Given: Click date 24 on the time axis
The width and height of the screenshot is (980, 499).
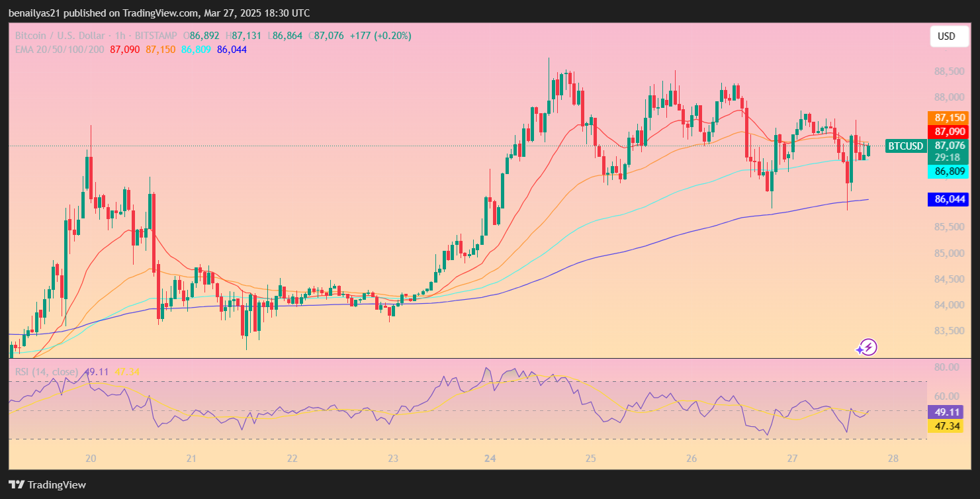Looking at the screenshot, I should coord(490,459).
